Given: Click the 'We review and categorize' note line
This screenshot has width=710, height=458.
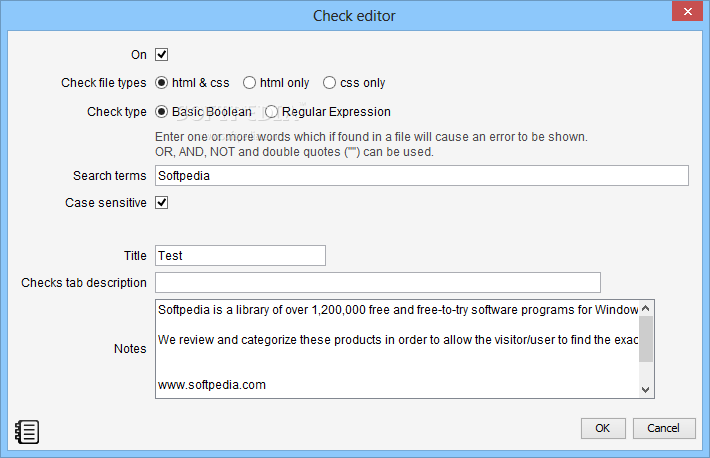Looking at the screenshot, I should coord(398,340).
